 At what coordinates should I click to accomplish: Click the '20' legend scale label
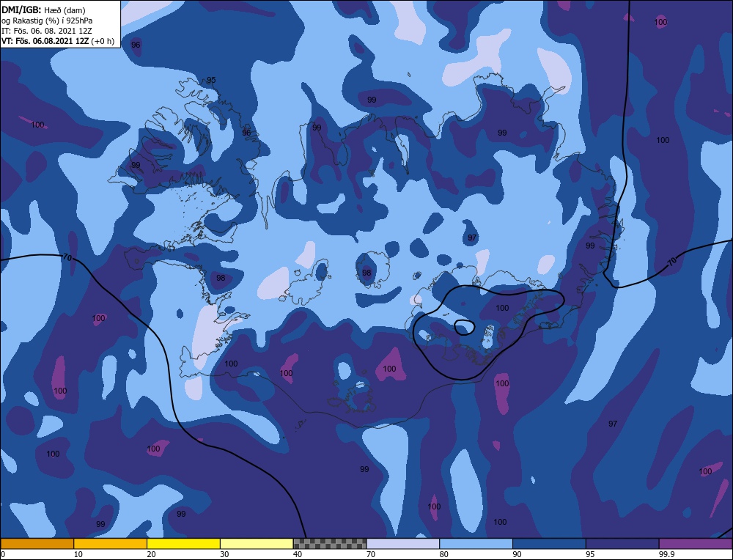click(151, 554)
